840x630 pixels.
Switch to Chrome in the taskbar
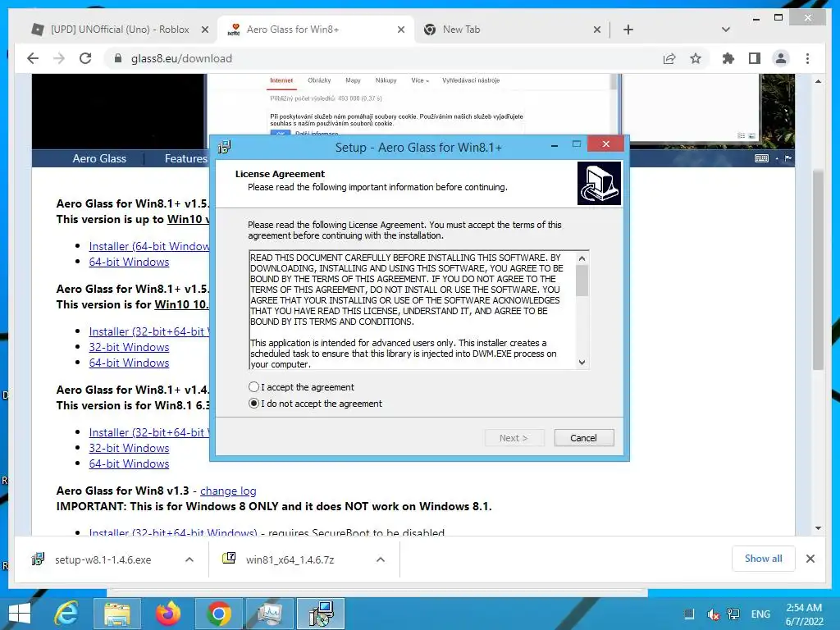pyautogui.click(x=218, y=614)
